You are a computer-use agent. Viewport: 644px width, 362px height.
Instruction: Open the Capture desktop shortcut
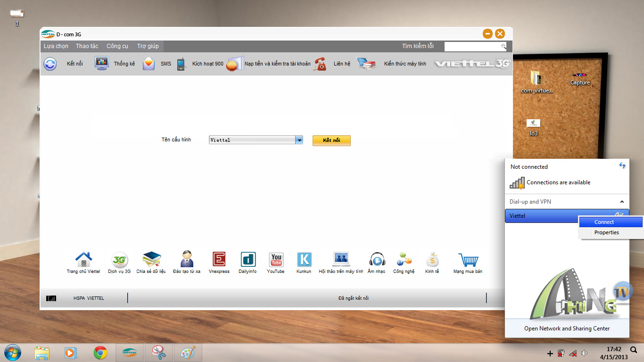(580, 79)
